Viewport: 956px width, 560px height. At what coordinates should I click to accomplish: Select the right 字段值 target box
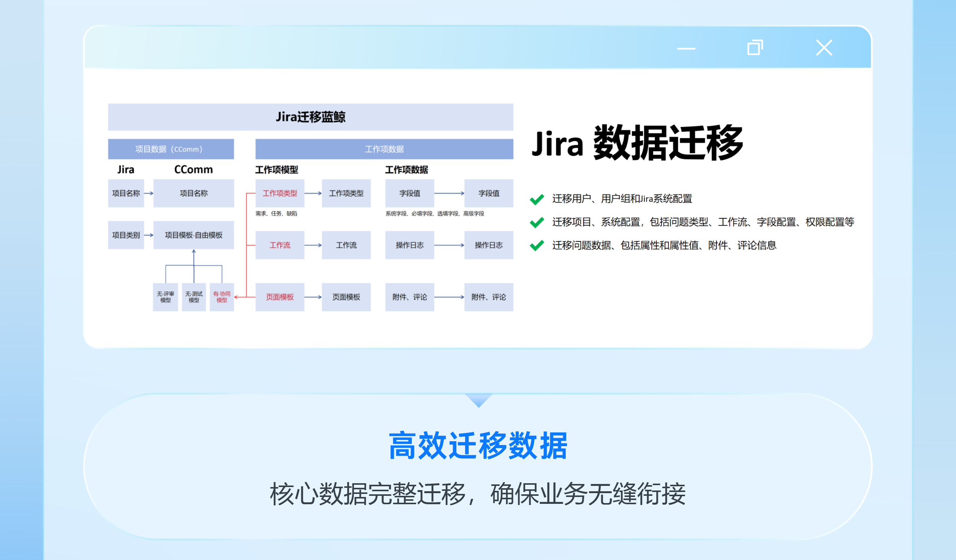(489, 193)
